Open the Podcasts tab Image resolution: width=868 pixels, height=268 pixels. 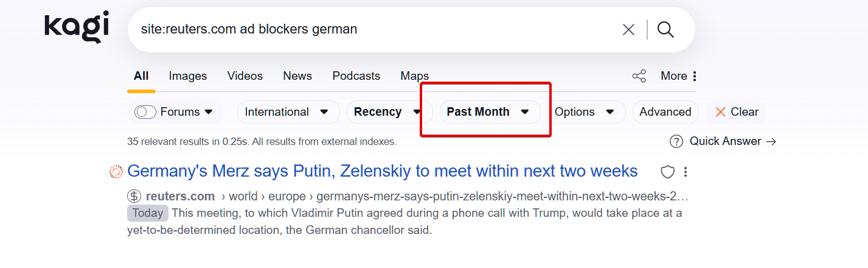pyautogui.click(x=356, y=76)
